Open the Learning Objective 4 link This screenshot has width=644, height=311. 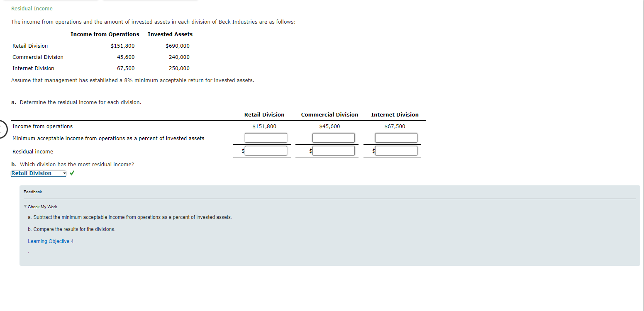50,241
